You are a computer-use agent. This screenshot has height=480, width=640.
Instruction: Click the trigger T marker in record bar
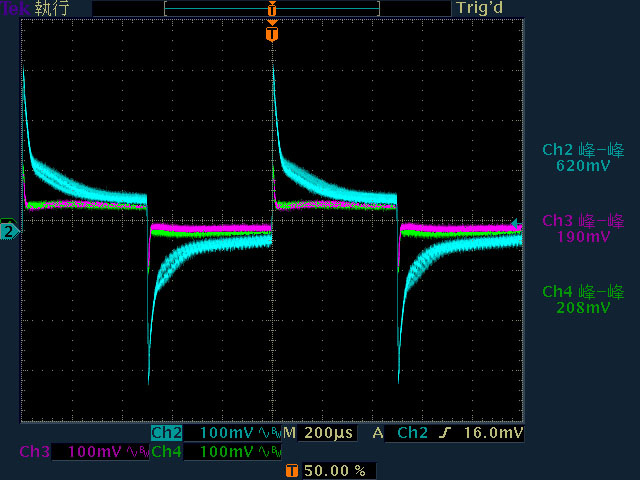(x=272, y=9)
